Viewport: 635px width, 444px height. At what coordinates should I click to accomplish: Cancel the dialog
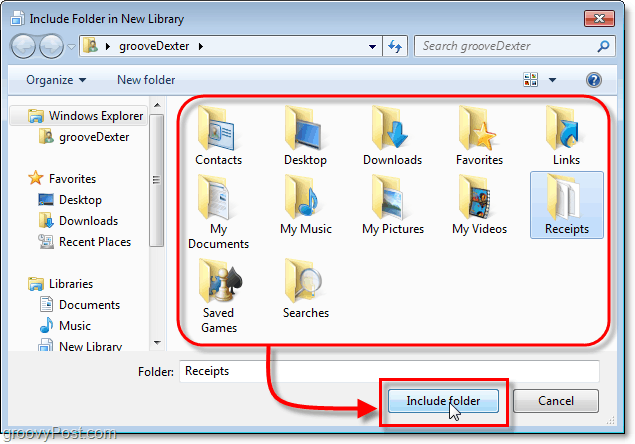click(x=556, y=401)
